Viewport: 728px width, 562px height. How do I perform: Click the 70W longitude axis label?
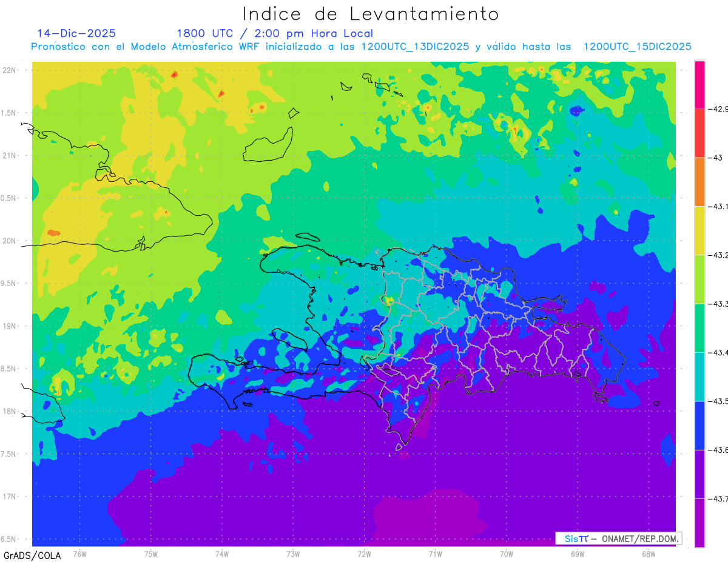pyautogui.click(x=507, y=554)
